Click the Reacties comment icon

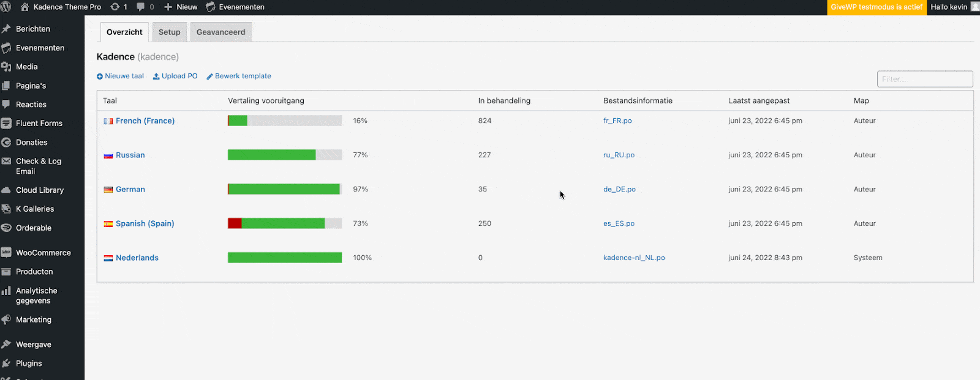click(6, 105)
